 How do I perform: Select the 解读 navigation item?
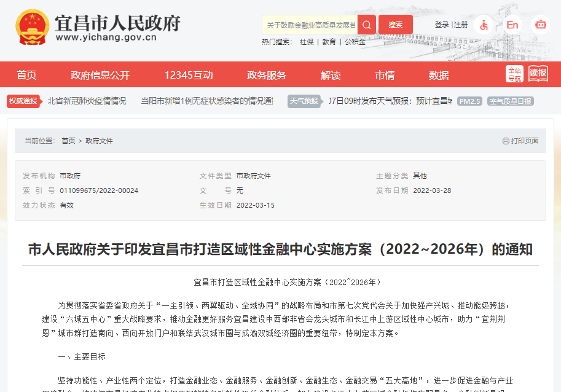coord(331,75)
